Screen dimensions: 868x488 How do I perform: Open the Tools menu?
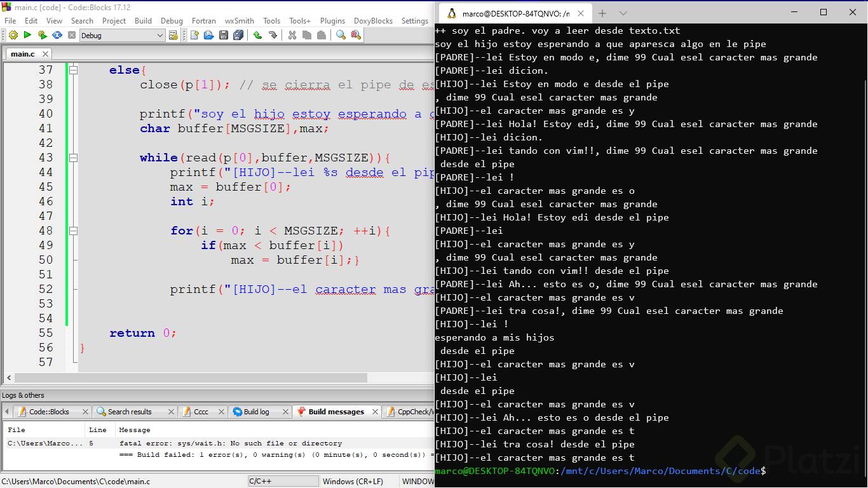(271, 21)
